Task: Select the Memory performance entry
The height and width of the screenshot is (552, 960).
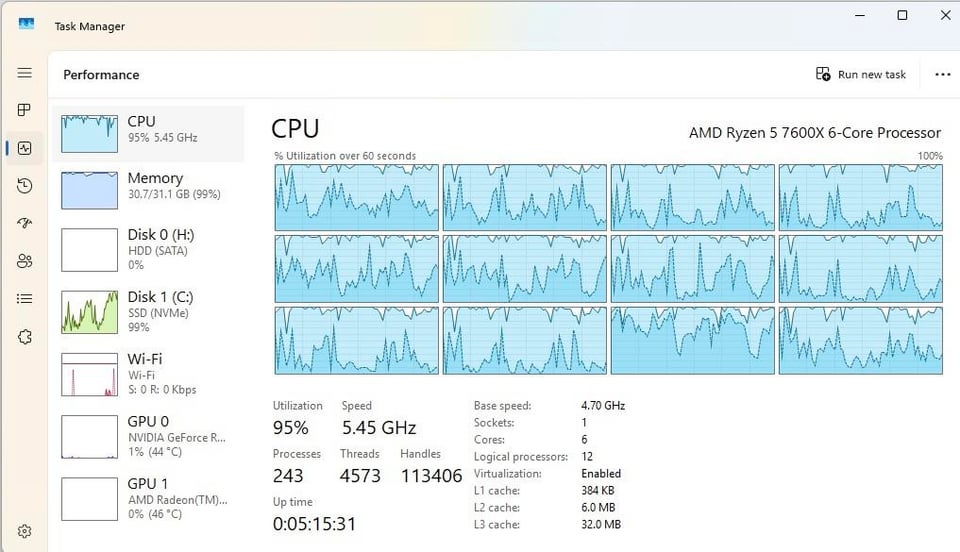Action: [148, 190]
